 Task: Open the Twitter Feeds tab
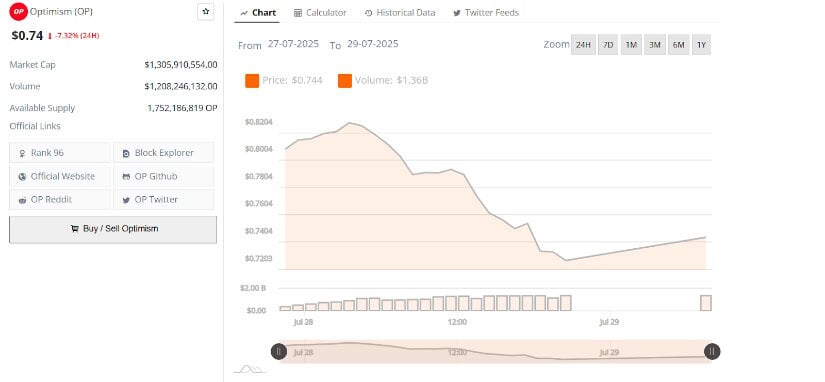pos(486,13)
